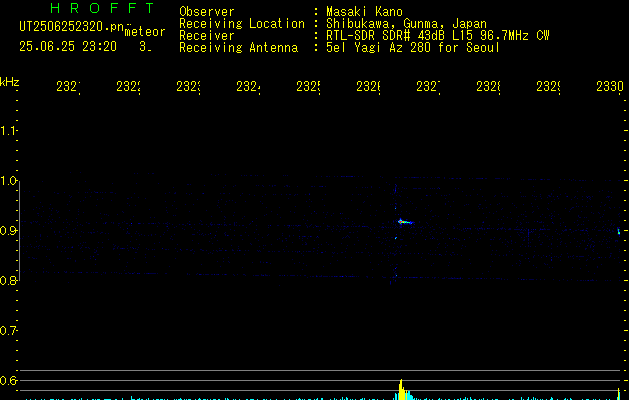Image resolution: width=629 pixels, height=400 pixels.
Task: Select 5el Yagi Az 280 for Seoul
Action: [x=413, y=48]
